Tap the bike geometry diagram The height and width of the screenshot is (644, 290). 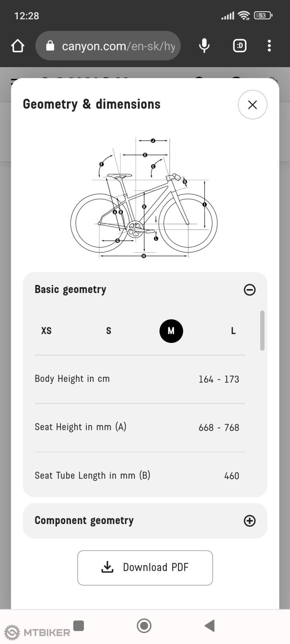tap(145, 197)
